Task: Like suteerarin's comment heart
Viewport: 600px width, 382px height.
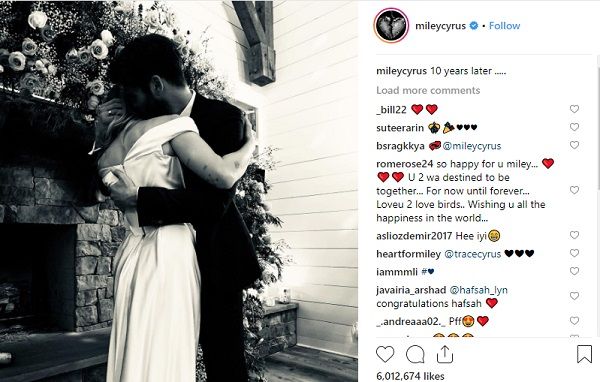Action: point(574,127)
